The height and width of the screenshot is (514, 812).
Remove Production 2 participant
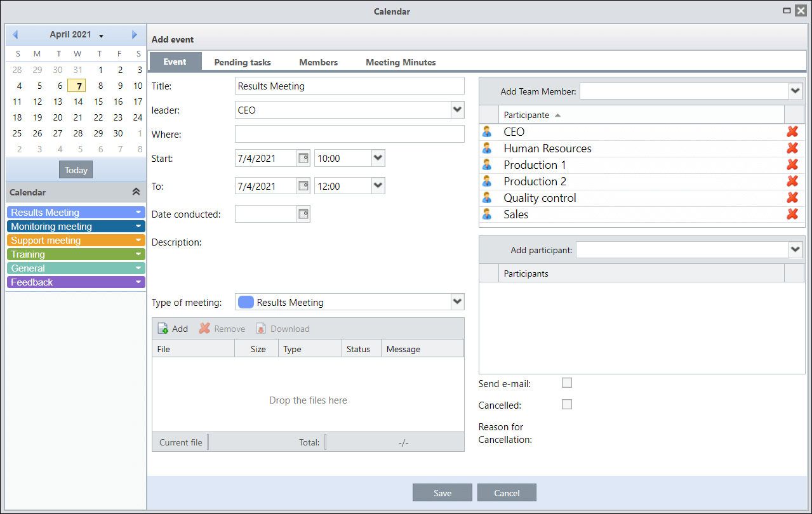tap(792, 181)
